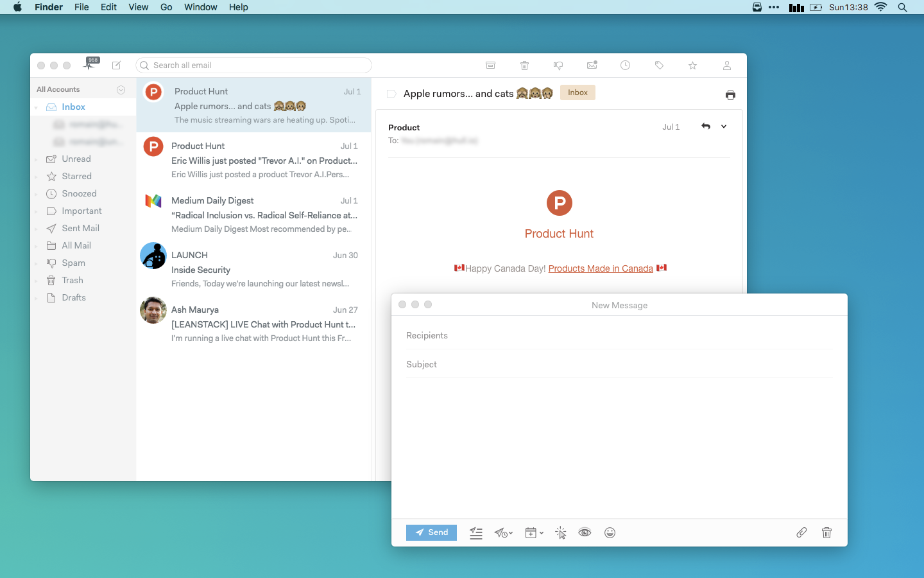Trash the message using main toolbar trash icon

point(524,65)
